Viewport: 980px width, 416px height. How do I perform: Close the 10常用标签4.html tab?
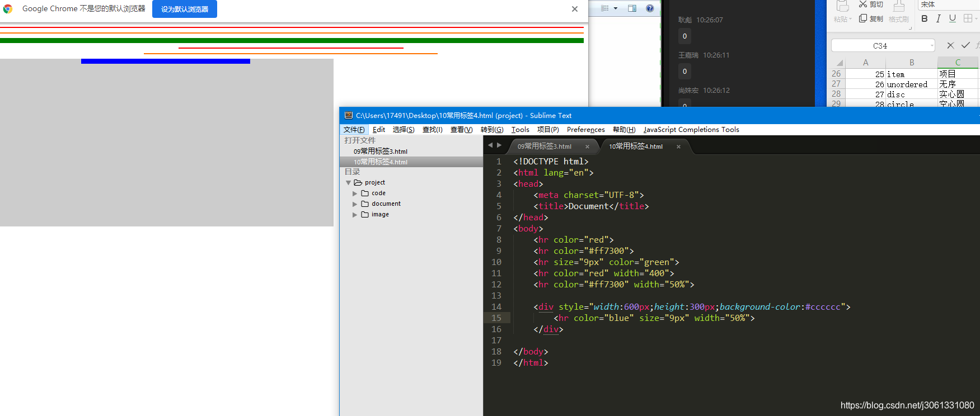point(678,147)
